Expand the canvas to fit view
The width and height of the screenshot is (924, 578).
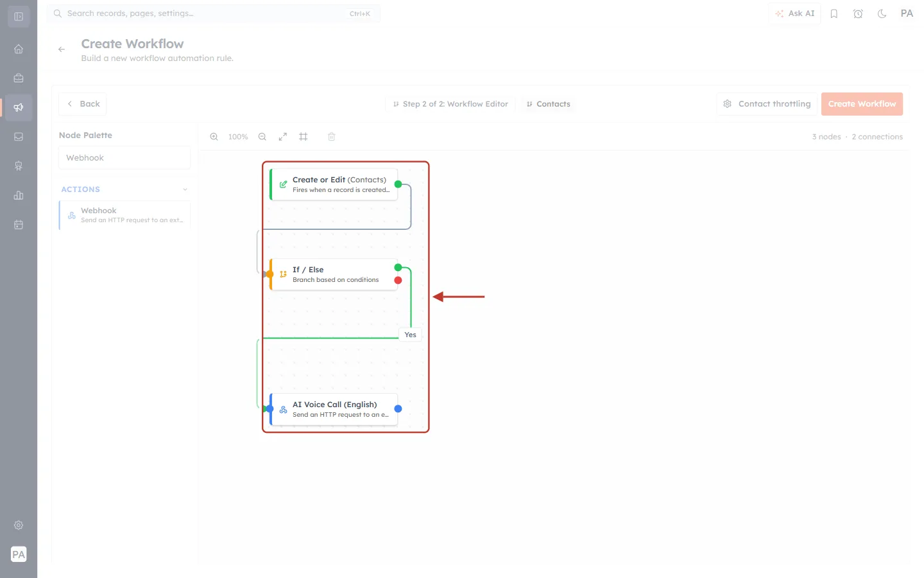pyautogui.click(x=283, y=137)
